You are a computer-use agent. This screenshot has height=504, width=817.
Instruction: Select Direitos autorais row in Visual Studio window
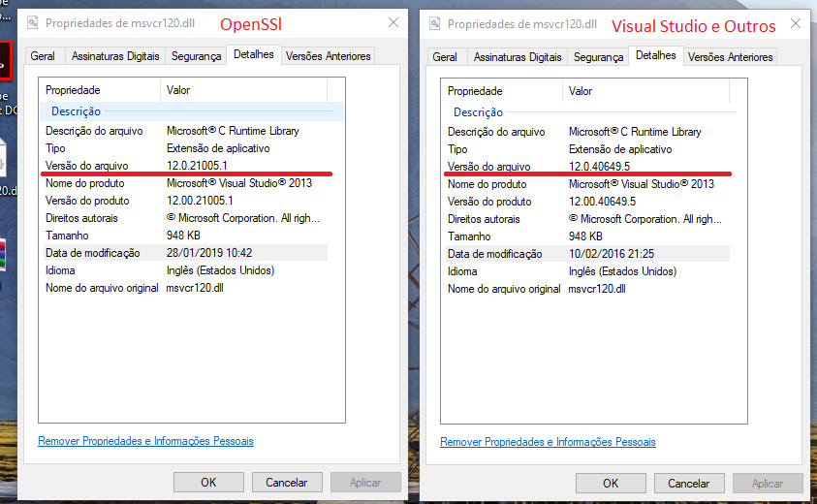click(x=587, y=219)
